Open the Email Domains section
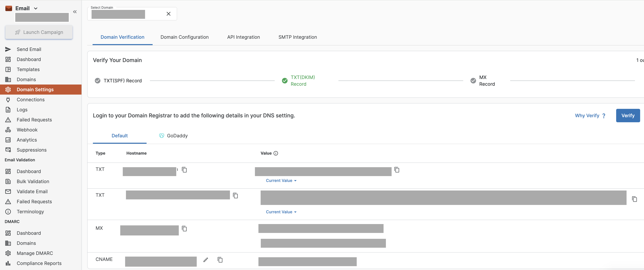Viewport: 644px width, 270px height. [41, 79]
